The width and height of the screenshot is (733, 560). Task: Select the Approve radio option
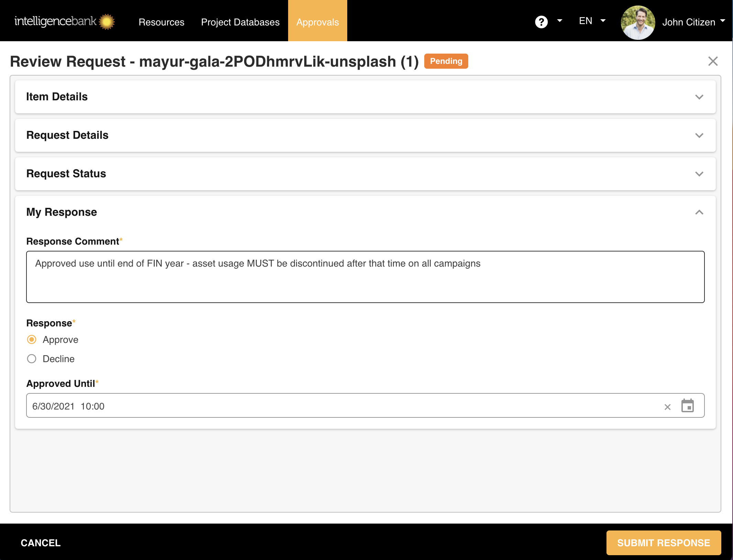point(32,339)
